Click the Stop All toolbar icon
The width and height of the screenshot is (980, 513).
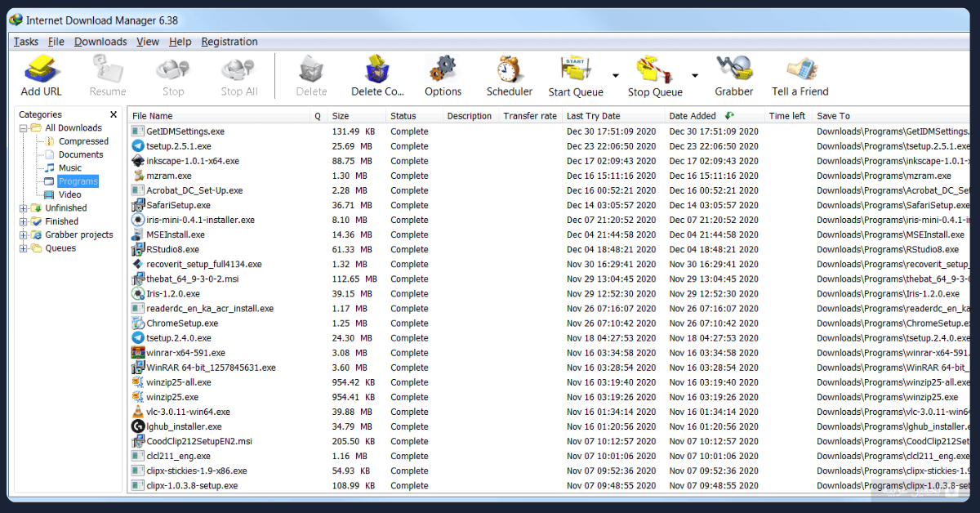[239, 69]
